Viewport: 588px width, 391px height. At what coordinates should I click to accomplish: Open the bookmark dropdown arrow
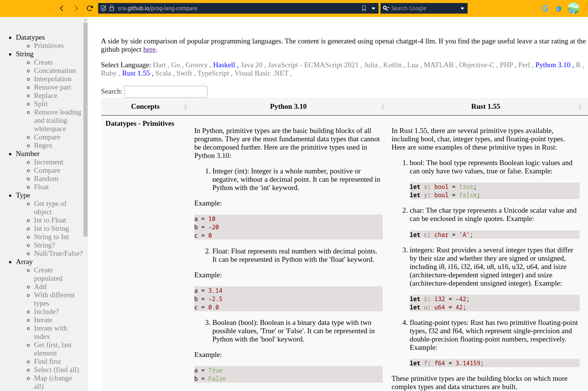click(x=373, y=8)
